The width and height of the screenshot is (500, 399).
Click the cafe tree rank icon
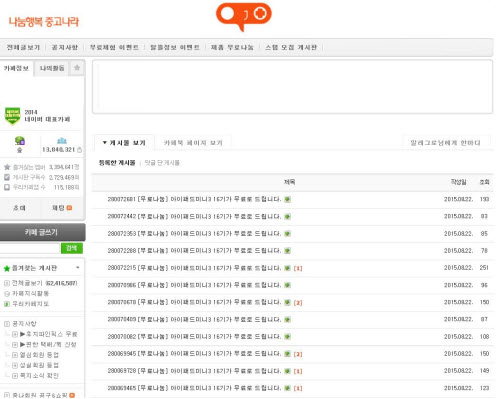[20, 141]
